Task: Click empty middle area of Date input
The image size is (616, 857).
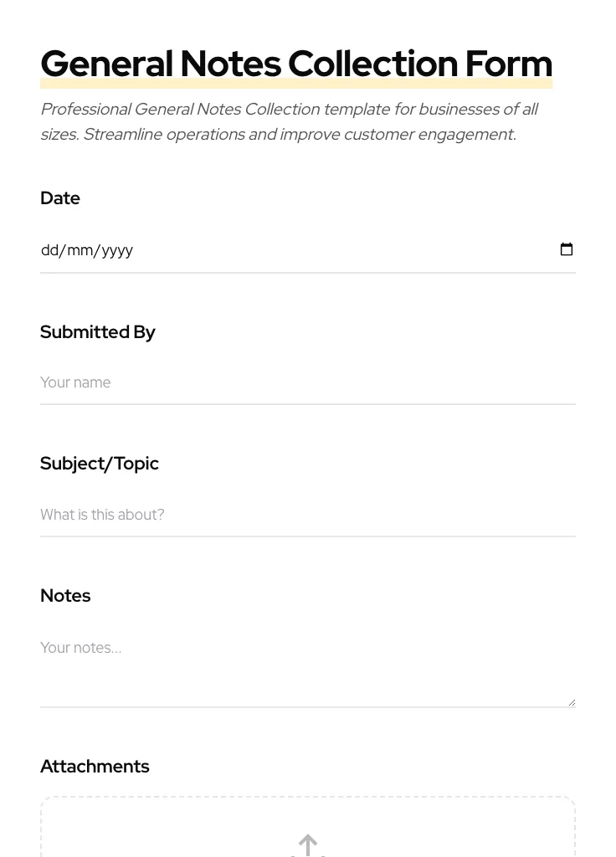Action: 335,250
